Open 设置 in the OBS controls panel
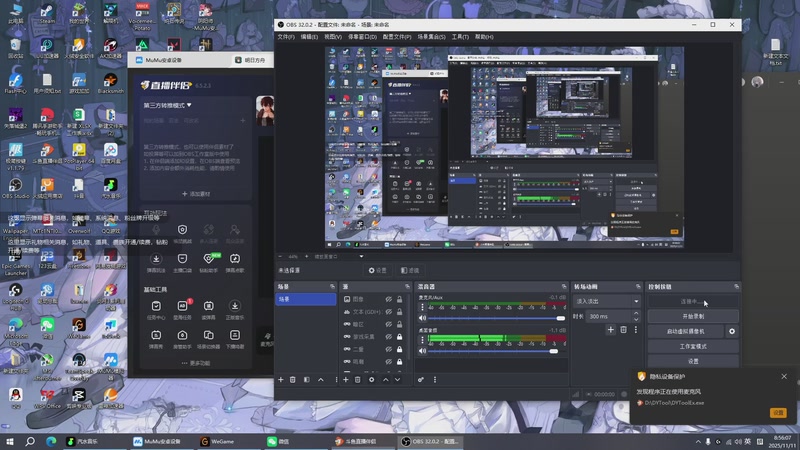The height and width of the screenshot is (450, 800). [693, 361]
